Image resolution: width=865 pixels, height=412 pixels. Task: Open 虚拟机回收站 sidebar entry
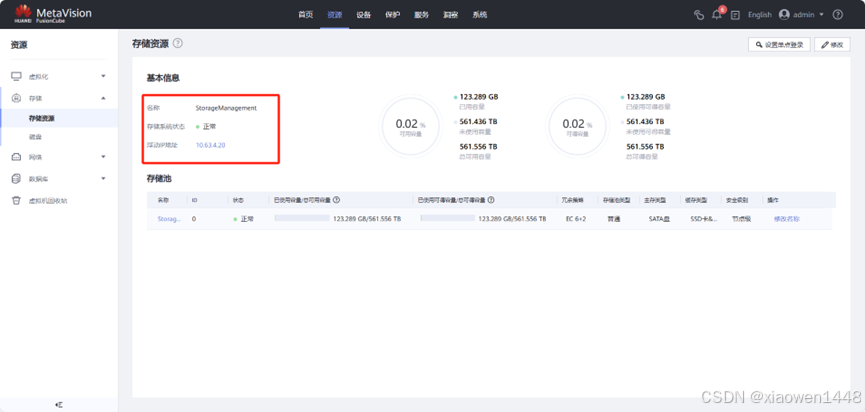48,201
